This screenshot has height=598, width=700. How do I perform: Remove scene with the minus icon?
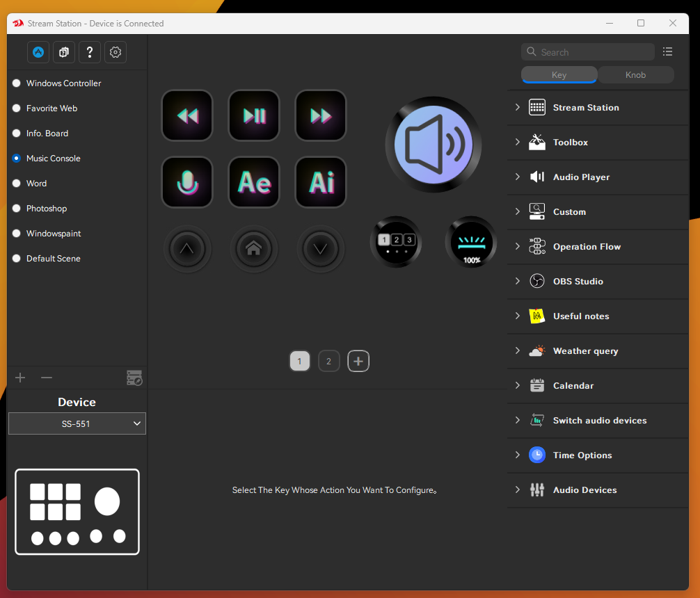point(47,378)
